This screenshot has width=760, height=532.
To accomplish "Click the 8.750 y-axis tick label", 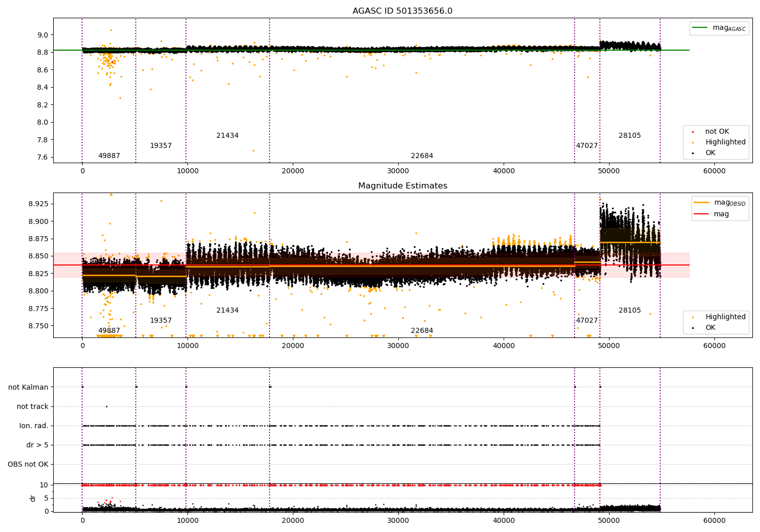I will click(x=38, y=326).
